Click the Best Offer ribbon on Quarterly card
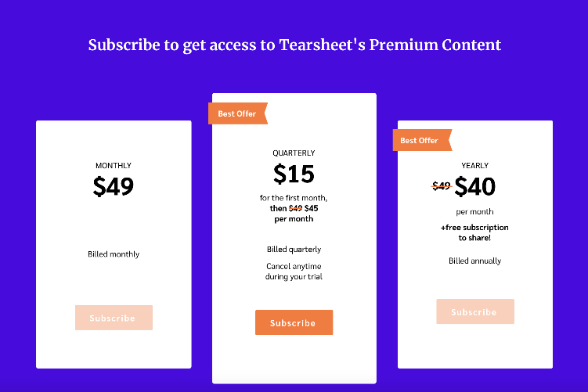This screenshot has height=392, width=588. point(238,113)
